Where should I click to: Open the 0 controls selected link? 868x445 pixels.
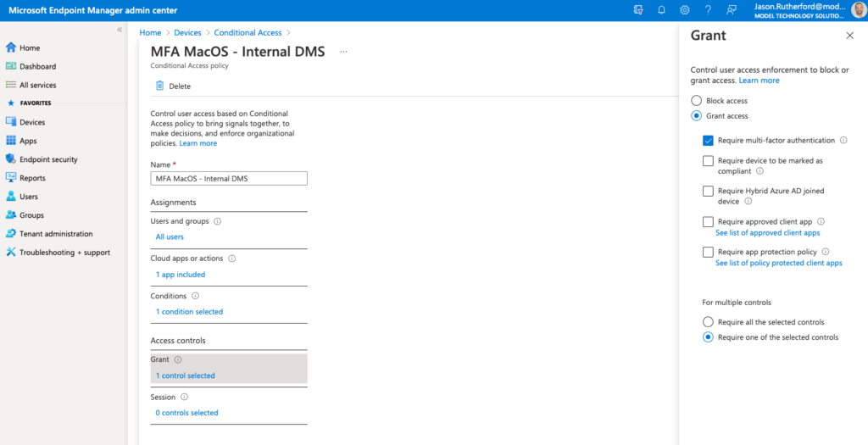(186, 412)
